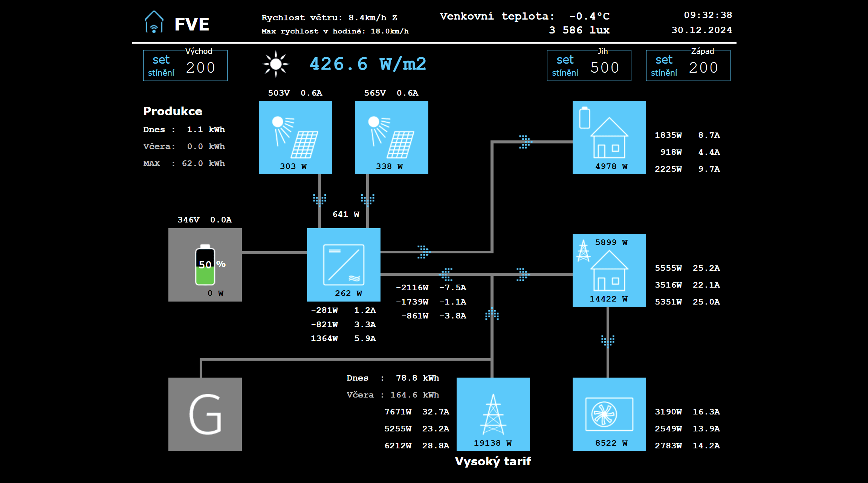Image resolution: width=868 pixels, height=483 pixels.
Task: Open the east solar panel tile showing 303 W
Action: 295,137
